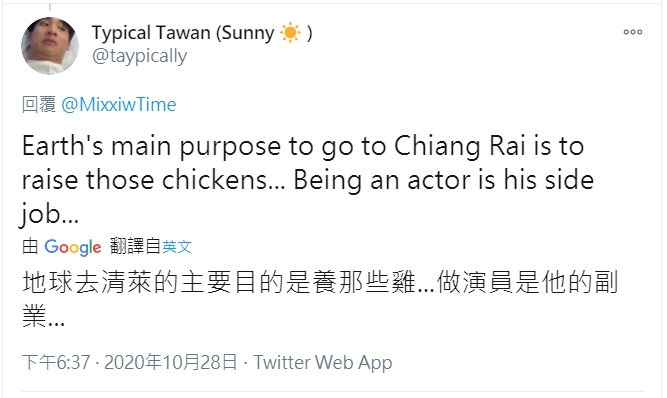Click the word Sunny in display name
667x398 pixels.
click(x=248, y=34)
